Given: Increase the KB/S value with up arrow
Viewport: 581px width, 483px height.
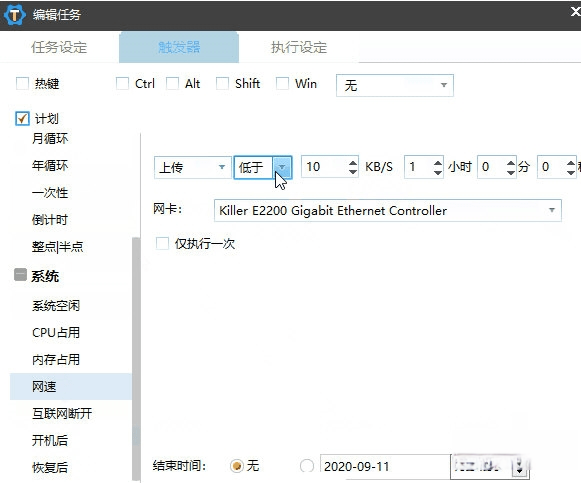Looking at the screenshot, I should [353, 163].
